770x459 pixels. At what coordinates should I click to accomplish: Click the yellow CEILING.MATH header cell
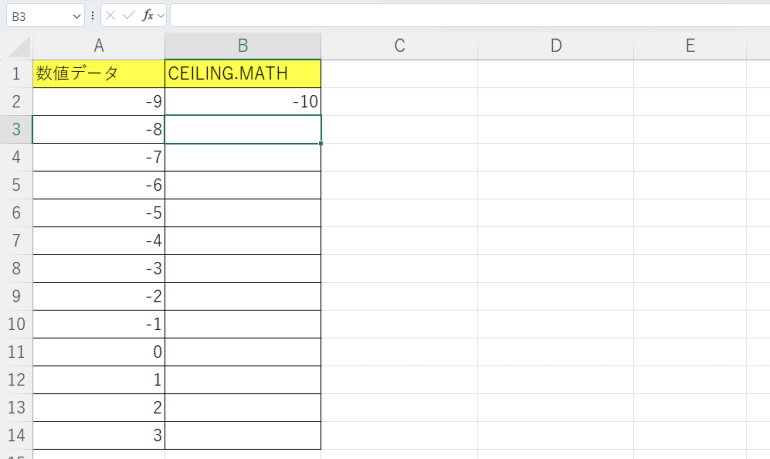coord(243,74)
